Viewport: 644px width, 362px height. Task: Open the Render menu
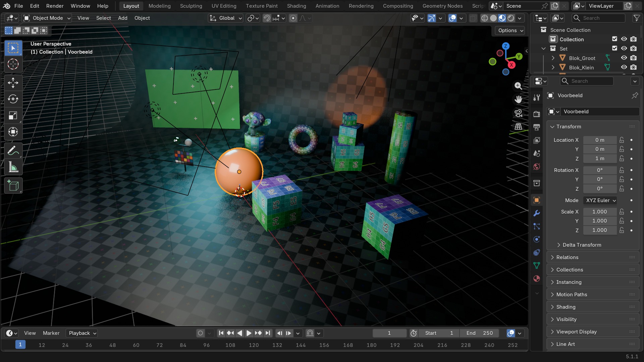pos(55,6)
